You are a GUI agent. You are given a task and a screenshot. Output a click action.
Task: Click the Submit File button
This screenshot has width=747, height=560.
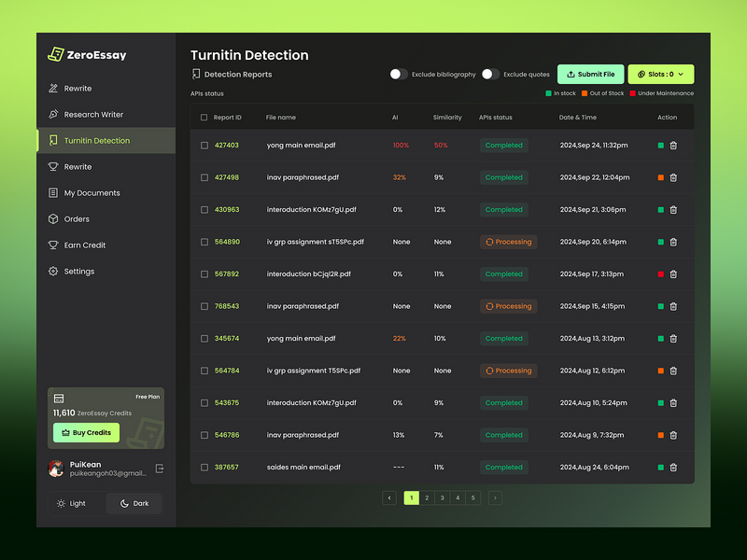point(590,73)
